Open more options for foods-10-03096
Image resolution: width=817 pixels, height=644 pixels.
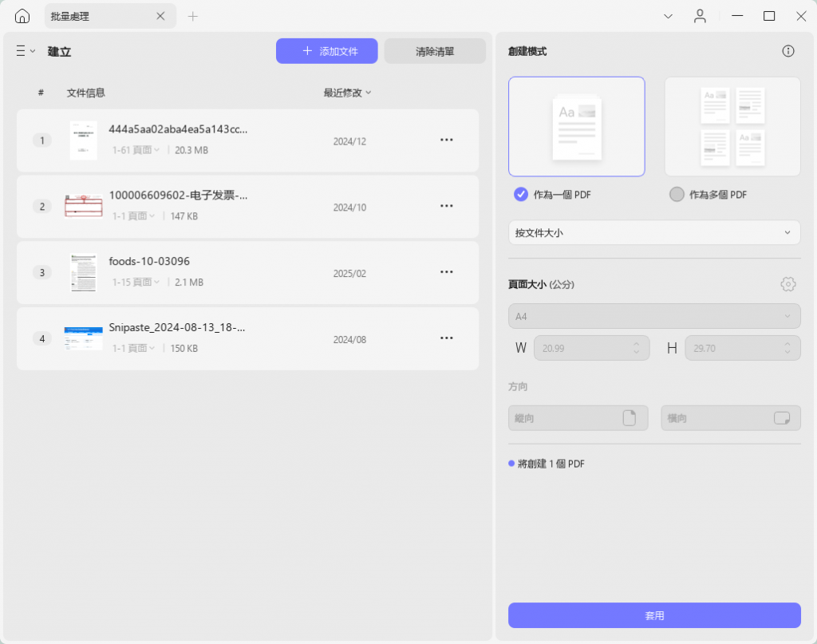point(447,272)
